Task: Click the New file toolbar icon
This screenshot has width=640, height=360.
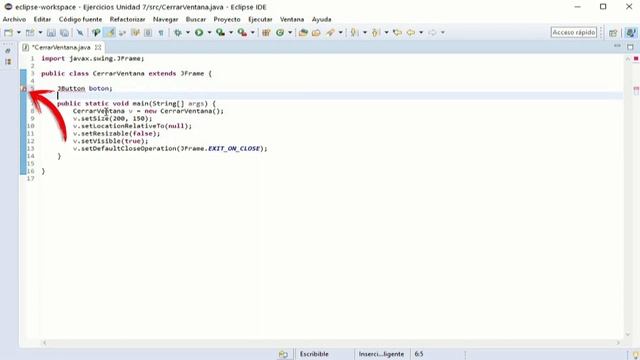Action: (x=8, y=33)
